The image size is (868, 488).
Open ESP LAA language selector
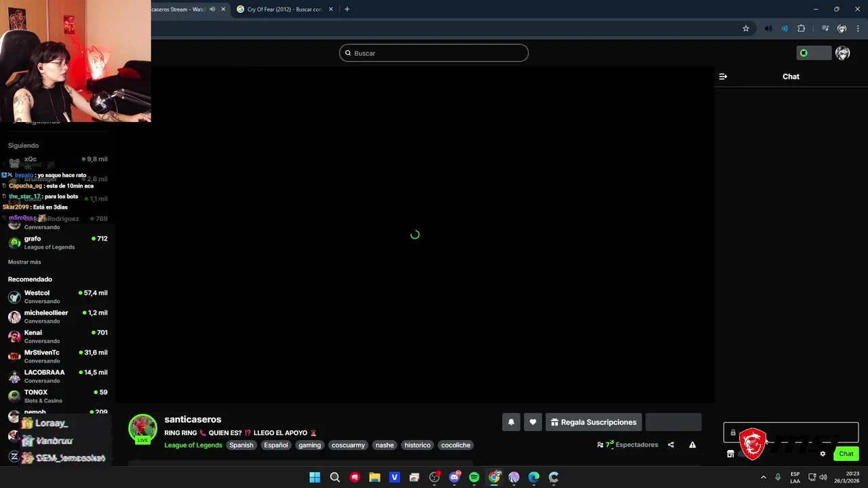click(795, 477)
